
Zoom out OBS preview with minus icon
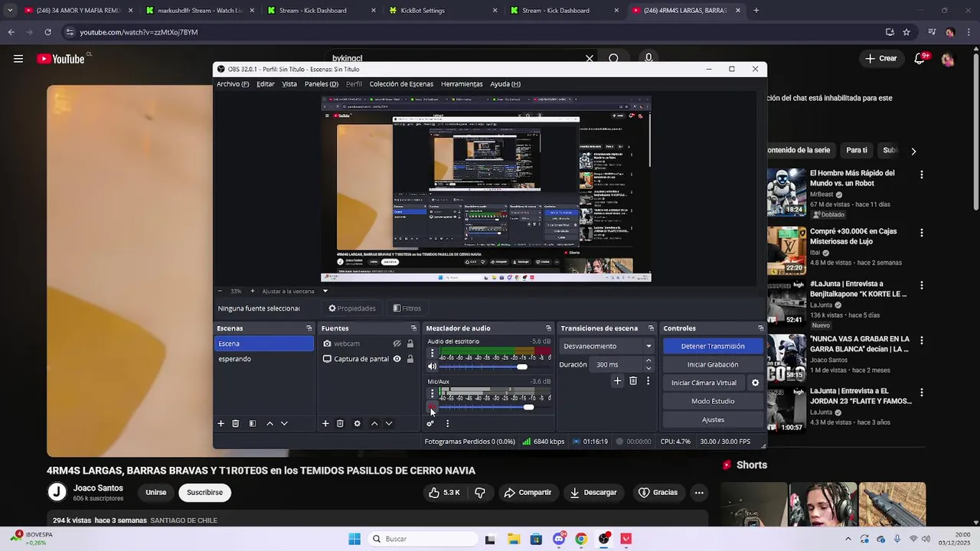(x=220, y=291)
